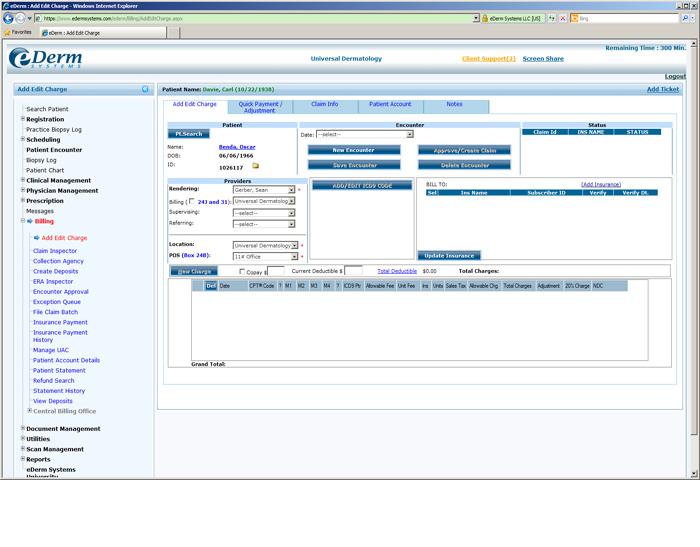Click the New Charge button

194,271
